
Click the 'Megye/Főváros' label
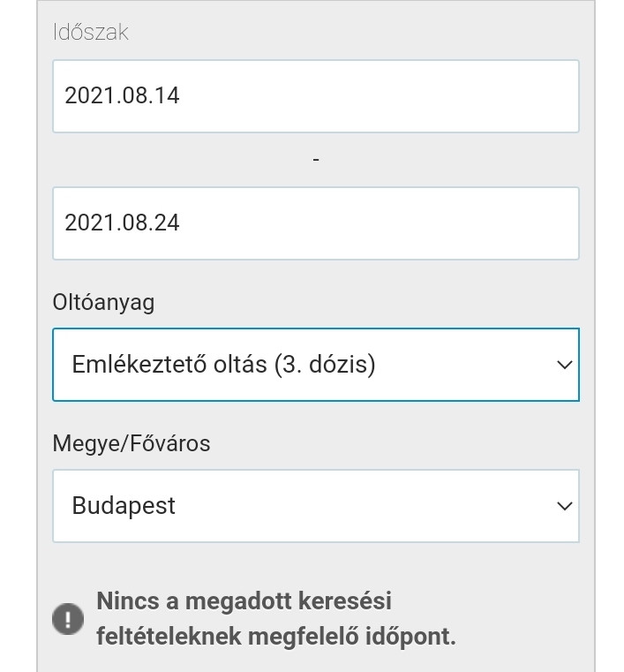coord(132,443)
